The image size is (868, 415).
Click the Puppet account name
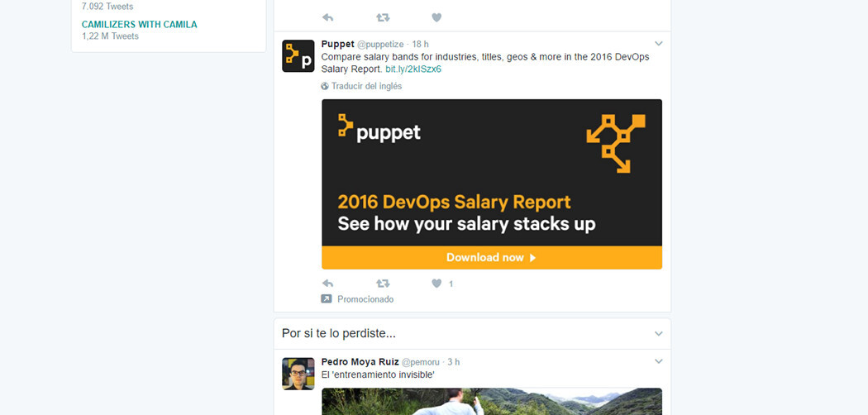tap(337, 44)
